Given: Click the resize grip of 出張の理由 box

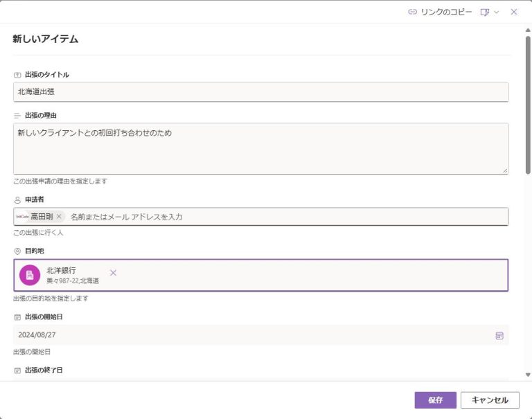Looking at the screenshot, I should [505, 171].
